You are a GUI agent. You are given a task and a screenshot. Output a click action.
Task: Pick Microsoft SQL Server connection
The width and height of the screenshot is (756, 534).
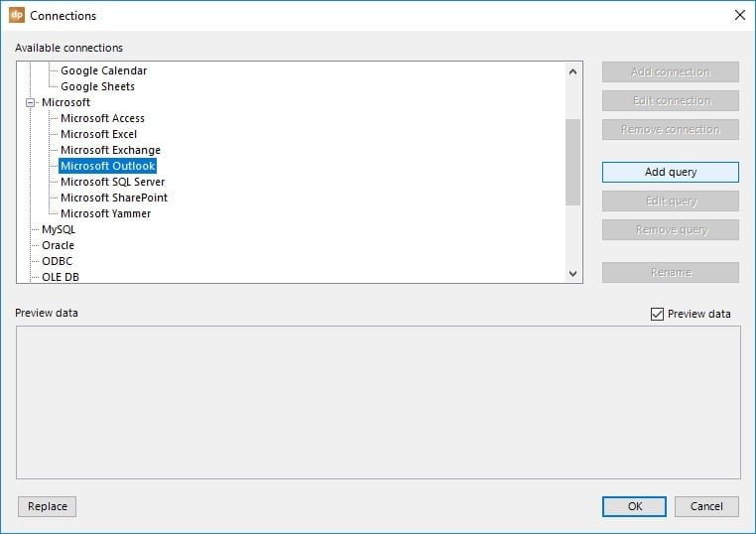(112, 182)
